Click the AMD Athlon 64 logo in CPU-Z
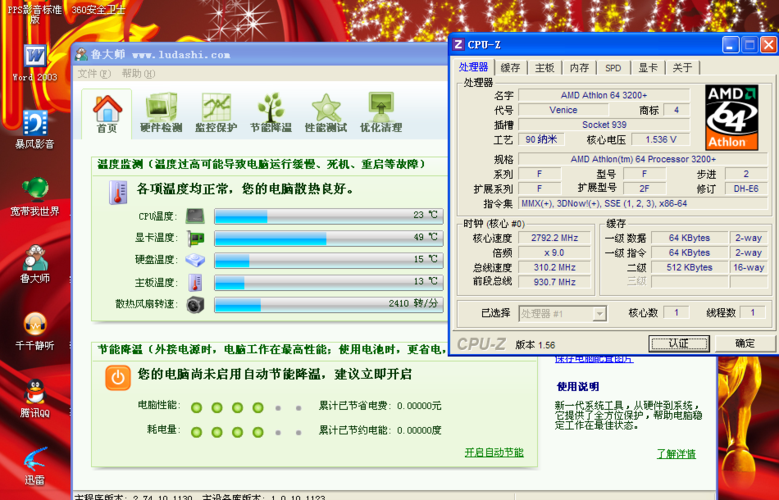This screenshot has height=500, width=779. click(731, 117)
